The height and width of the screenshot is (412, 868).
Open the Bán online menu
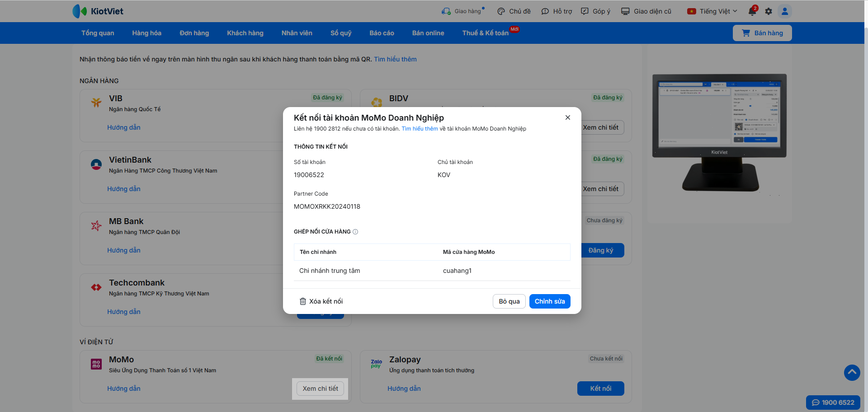pos(428,33)
